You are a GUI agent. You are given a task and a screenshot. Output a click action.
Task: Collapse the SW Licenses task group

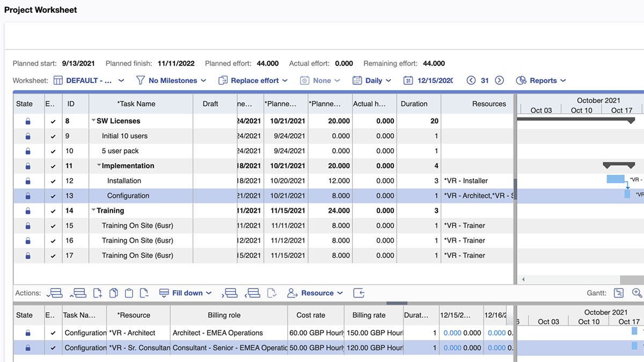click(x=93, y=121)
